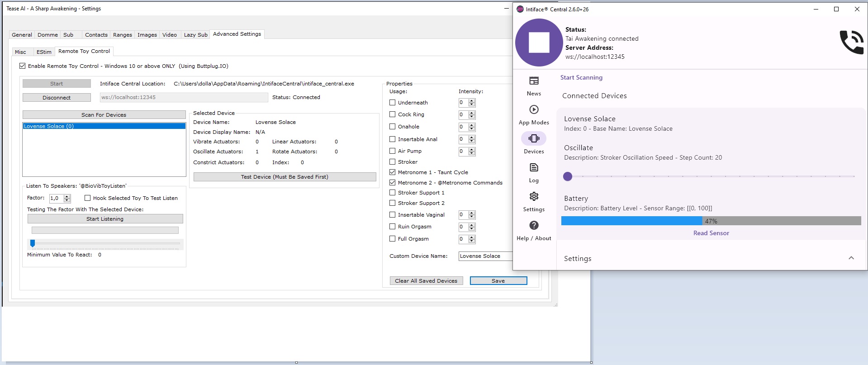868x365 pixels.
Task: Click the Onahole intensity spinner
Action: pos(467,127)
